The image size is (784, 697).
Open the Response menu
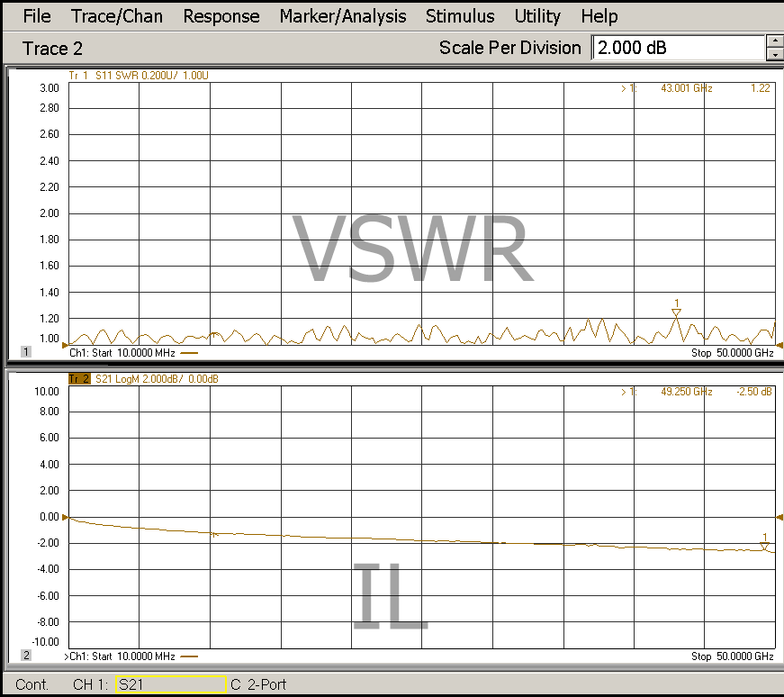pos(221,16)
